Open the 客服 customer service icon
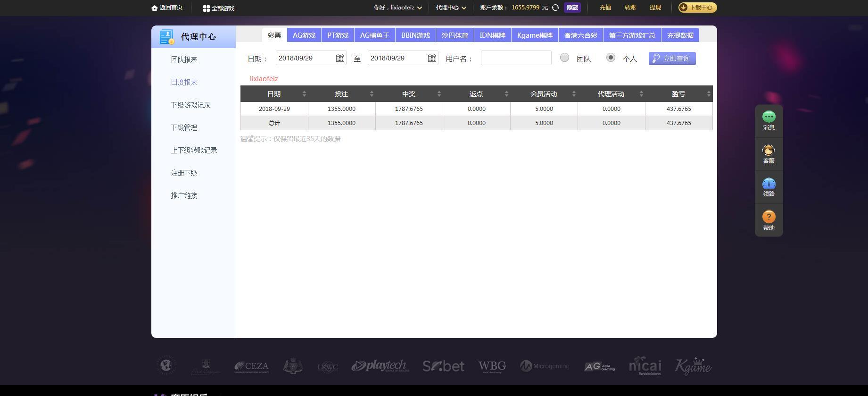This screenshot has height=396, width=868. (769, 150)
